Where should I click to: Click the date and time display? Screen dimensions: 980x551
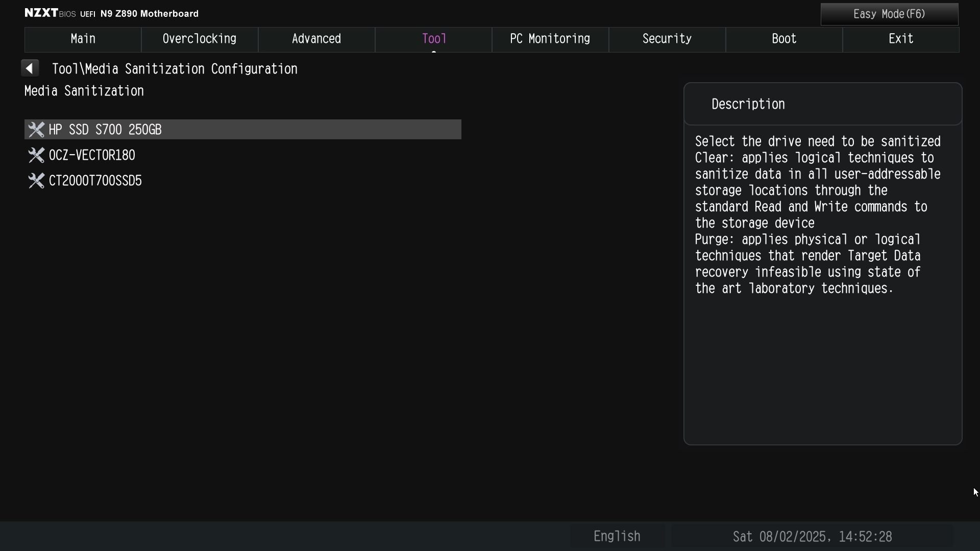point(812,537)
